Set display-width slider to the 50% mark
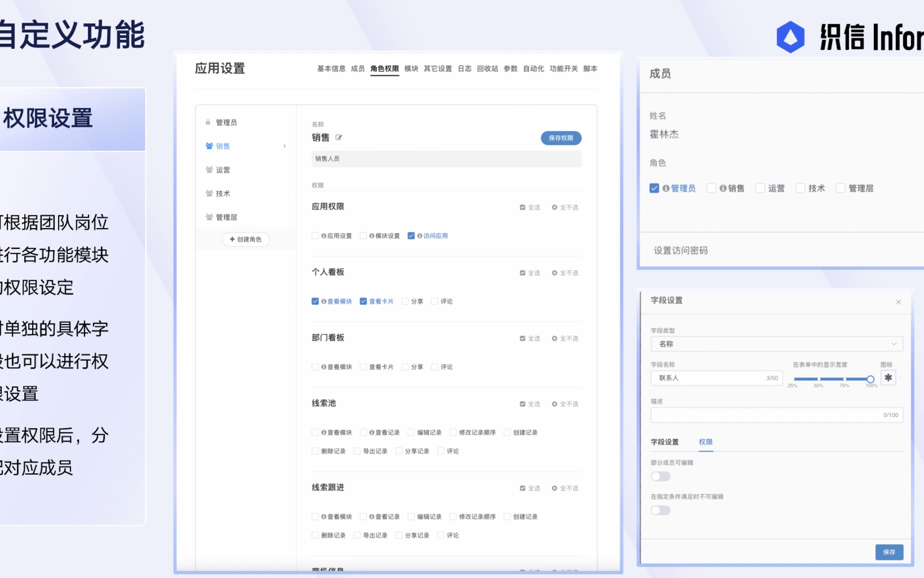The height and width of the screenshot is (578, 924). point(819,379)
